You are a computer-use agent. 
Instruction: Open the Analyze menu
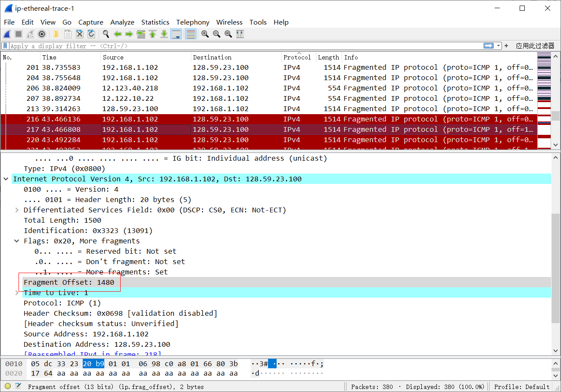click(122, 22)
